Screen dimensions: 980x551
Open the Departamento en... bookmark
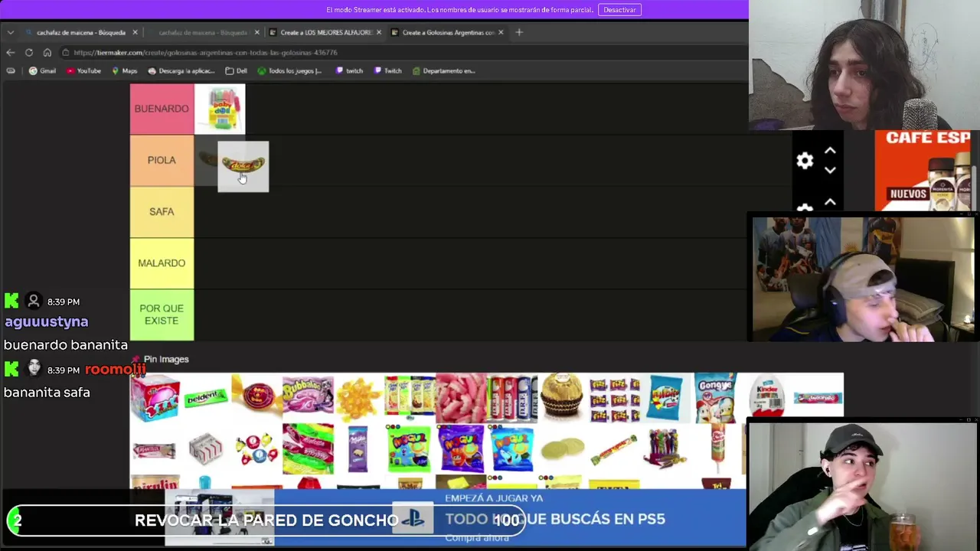443,70
